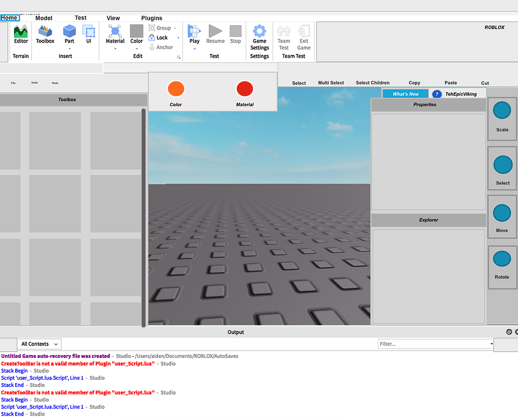The width and height of the screenshot is (518, 420).
Task: Click the Select Children button
Action: click(x=372, y=83)
